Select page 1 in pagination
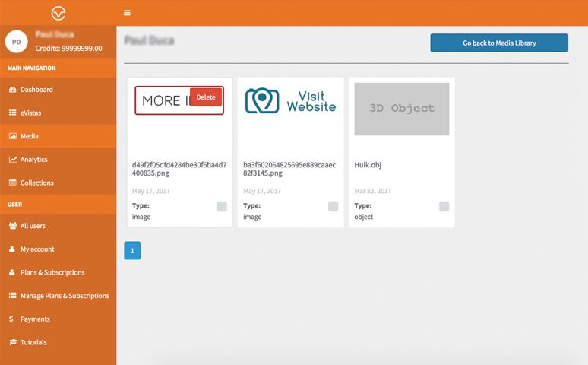Screen dimensions: 588x365 (x=132, y=250)
